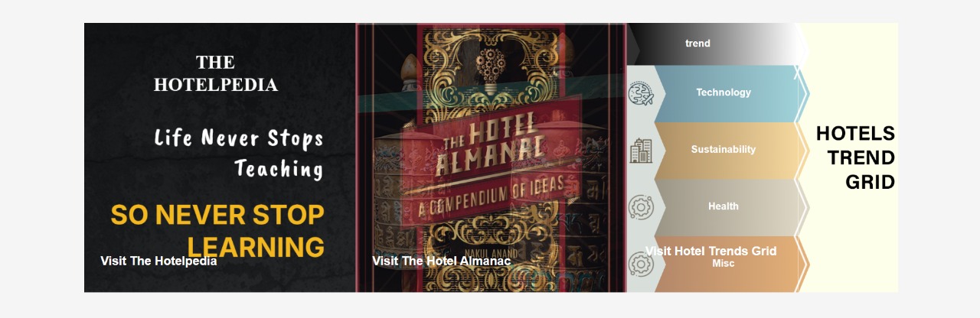This screenshot has height=318, width=980.
Task: Click the globe and airplane Technology icon
Action: coord(641,94)
